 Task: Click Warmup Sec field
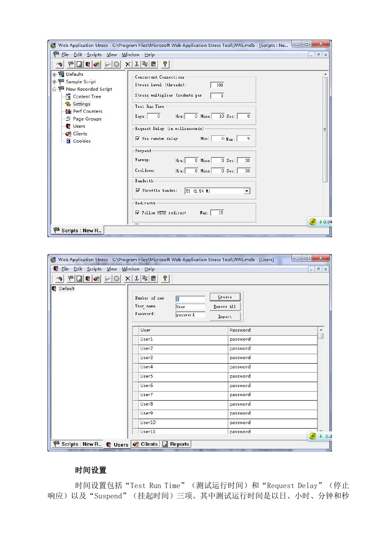click(x=244, y=160)
